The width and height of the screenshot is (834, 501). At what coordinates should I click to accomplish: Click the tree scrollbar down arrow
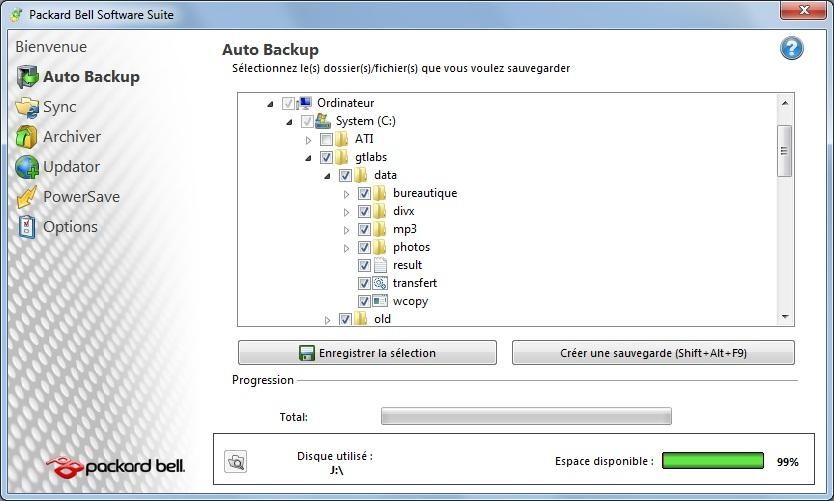pos(785,317)
